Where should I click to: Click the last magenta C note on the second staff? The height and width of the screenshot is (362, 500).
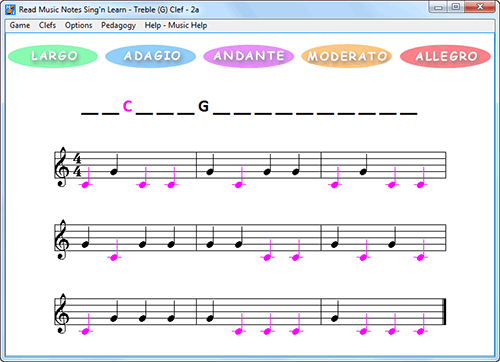(421, 257)
